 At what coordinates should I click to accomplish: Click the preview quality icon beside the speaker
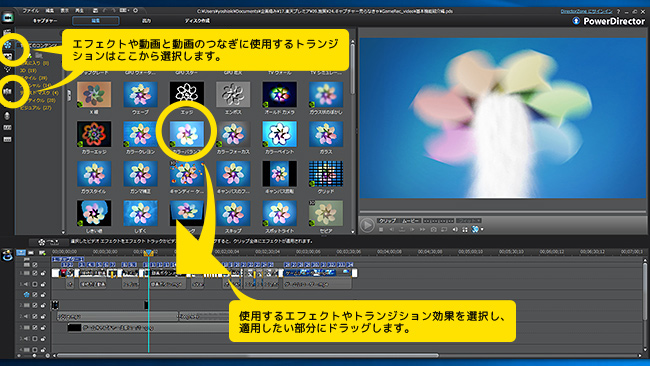click(x=465, y=229)
